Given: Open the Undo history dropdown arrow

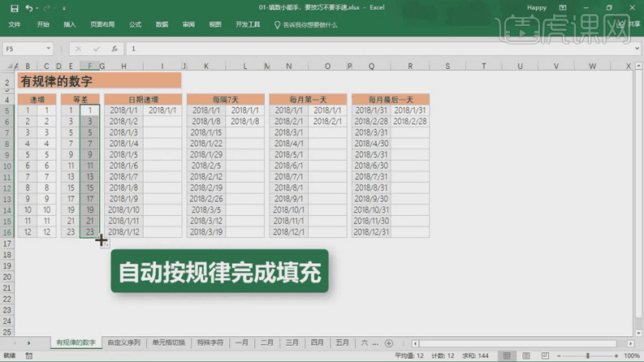Looking at the screenshot, I should coord(37,8).
